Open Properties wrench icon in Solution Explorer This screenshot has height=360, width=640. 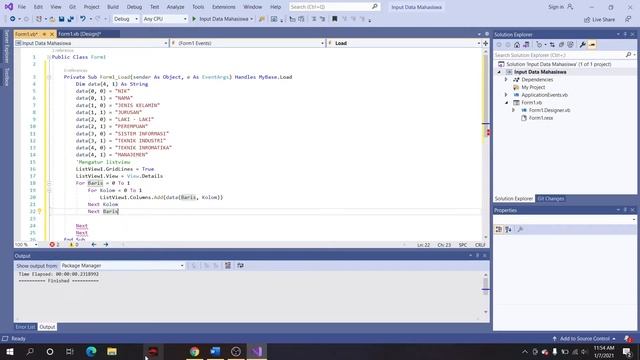click(582, 44)
